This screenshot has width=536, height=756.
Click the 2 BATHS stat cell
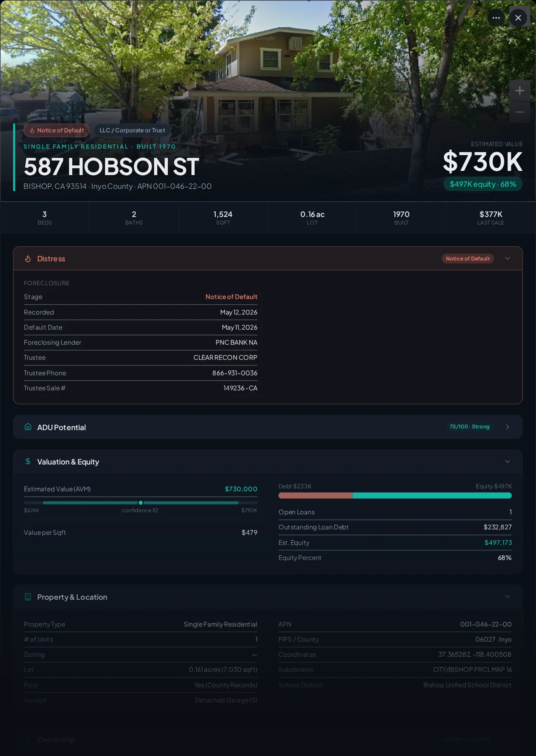point(134,217)
